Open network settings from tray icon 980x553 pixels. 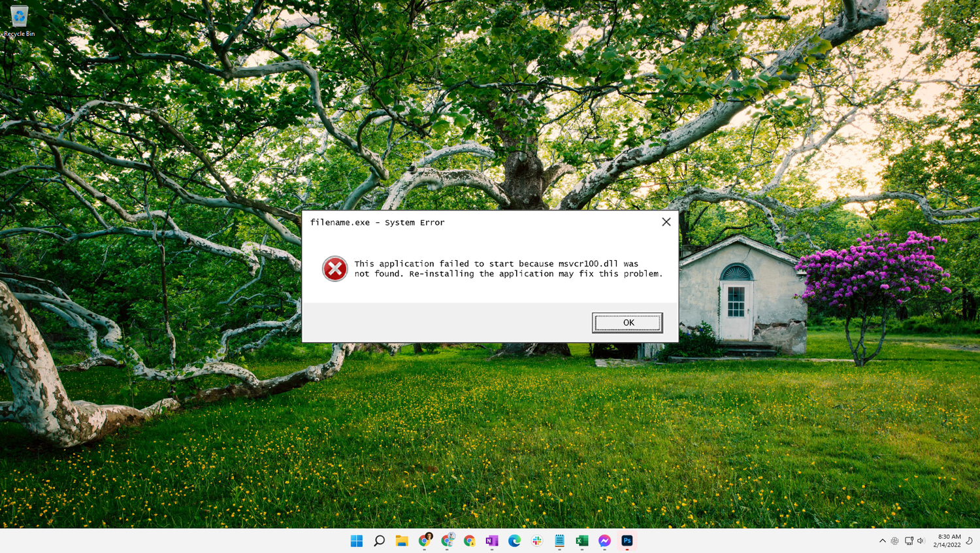909,541
